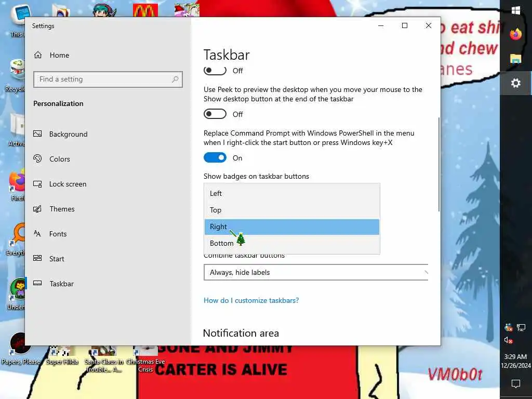532x399 pixels.
Task: Open How do I customize taskbars link
Action: (x=251, y=300)
